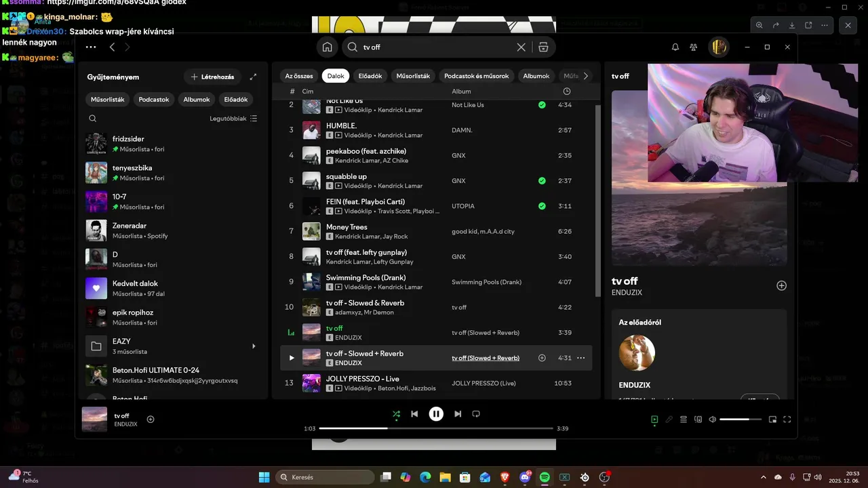Mute Spotify volume
The width and height of the screenshot is (868, 488).
(713, 420)
